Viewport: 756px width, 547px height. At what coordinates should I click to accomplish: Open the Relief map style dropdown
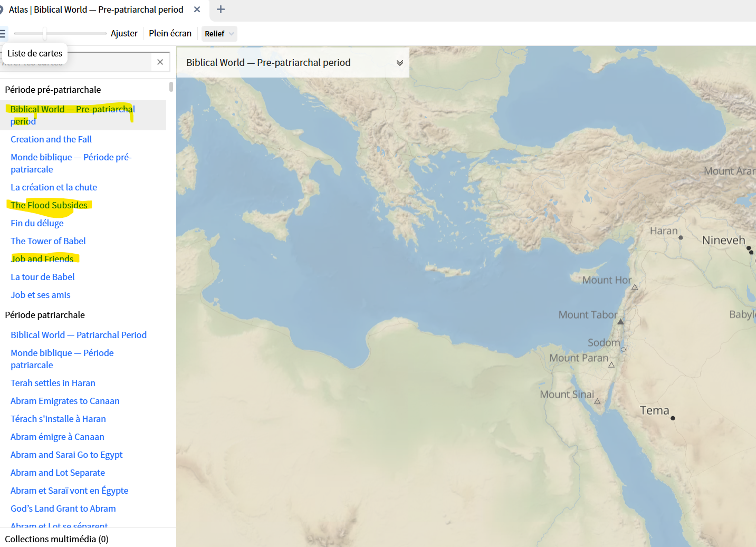coord(219,34)
